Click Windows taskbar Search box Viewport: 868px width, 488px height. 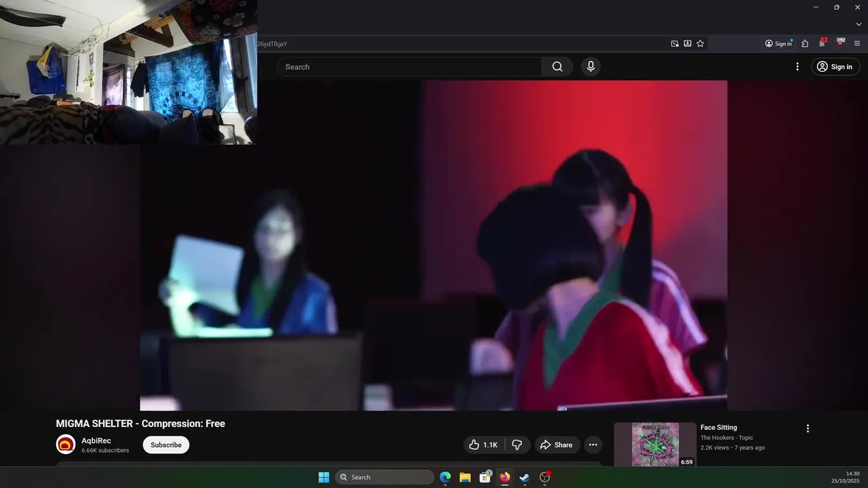(x=384, y=477)
